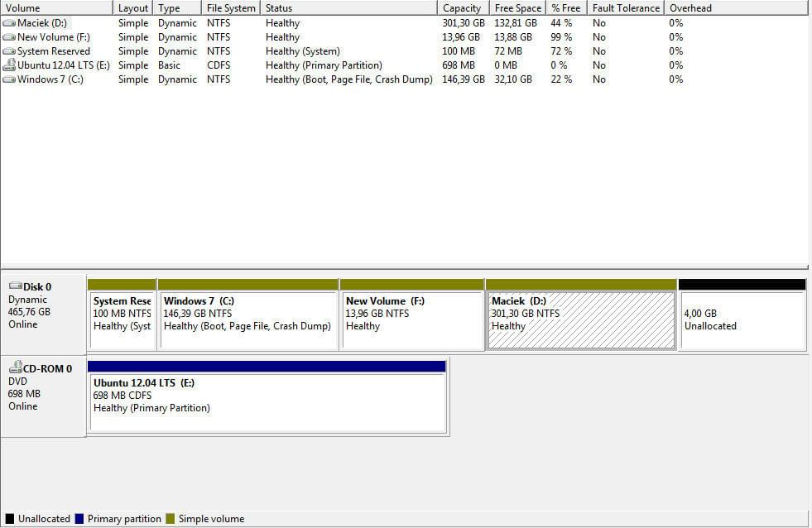
Task: Sort list by Overhead column header
Action: point(738,7)
